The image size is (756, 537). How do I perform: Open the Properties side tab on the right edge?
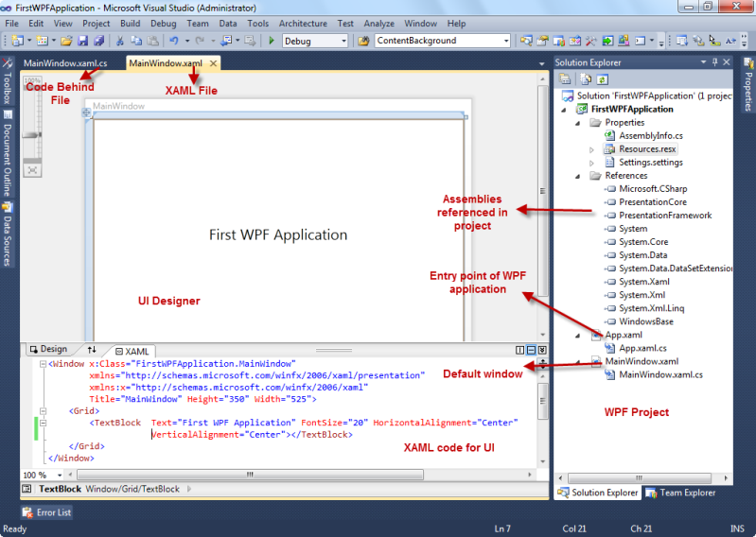click(747, 85)
